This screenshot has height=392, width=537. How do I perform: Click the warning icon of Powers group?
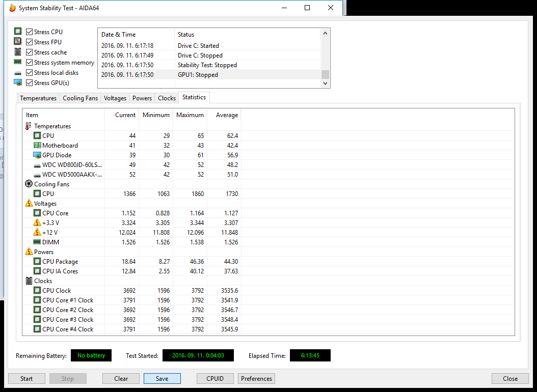[x=29, y=252]
